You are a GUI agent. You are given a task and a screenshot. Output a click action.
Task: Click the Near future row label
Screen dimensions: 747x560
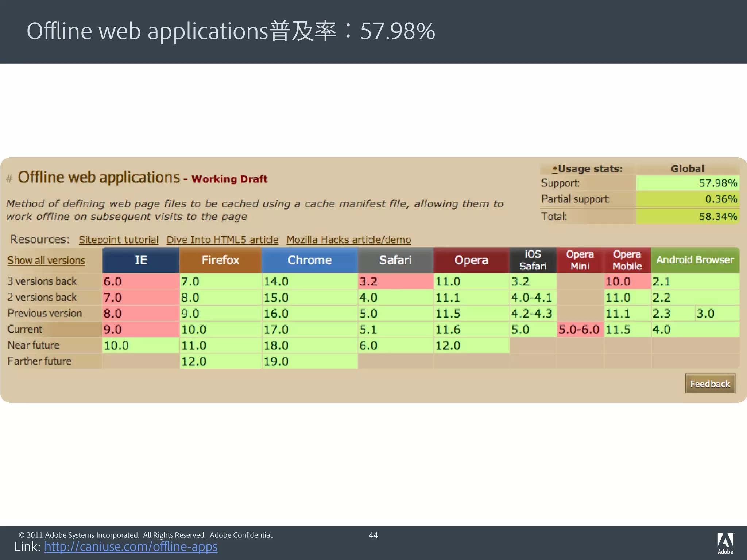click(33, 345)
